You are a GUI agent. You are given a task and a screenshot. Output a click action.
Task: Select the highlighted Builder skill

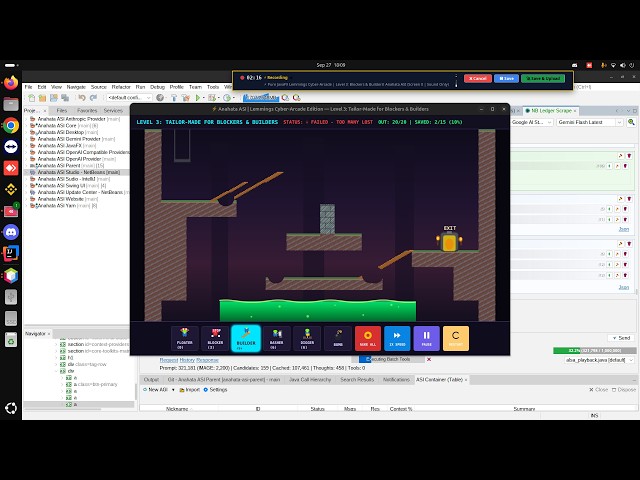click(x=246, y=338)
